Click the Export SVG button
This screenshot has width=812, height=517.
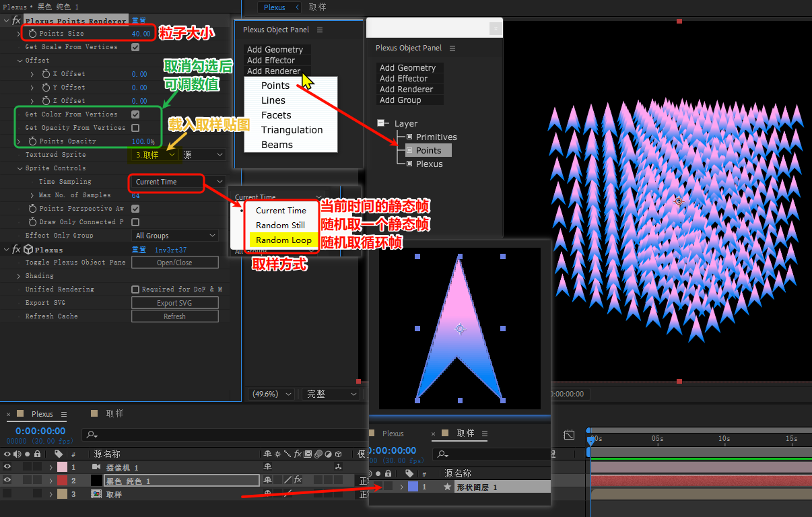[175, 303]
